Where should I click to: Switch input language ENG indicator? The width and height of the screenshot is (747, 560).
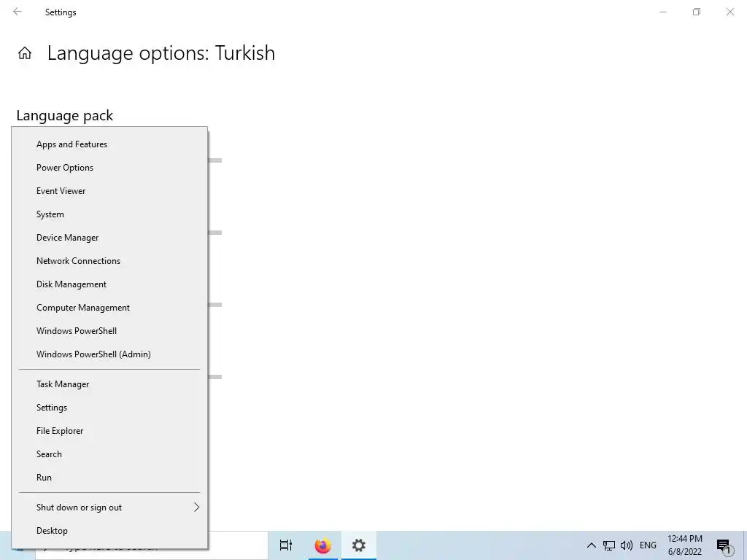[648, 545]
